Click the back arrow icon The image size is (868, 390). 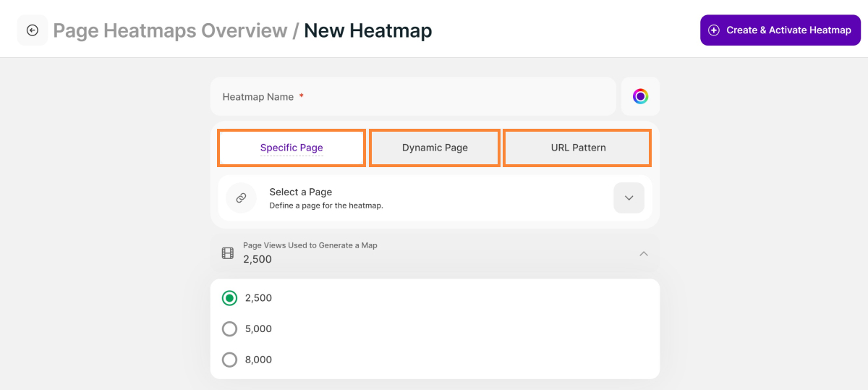pos(32,30)
